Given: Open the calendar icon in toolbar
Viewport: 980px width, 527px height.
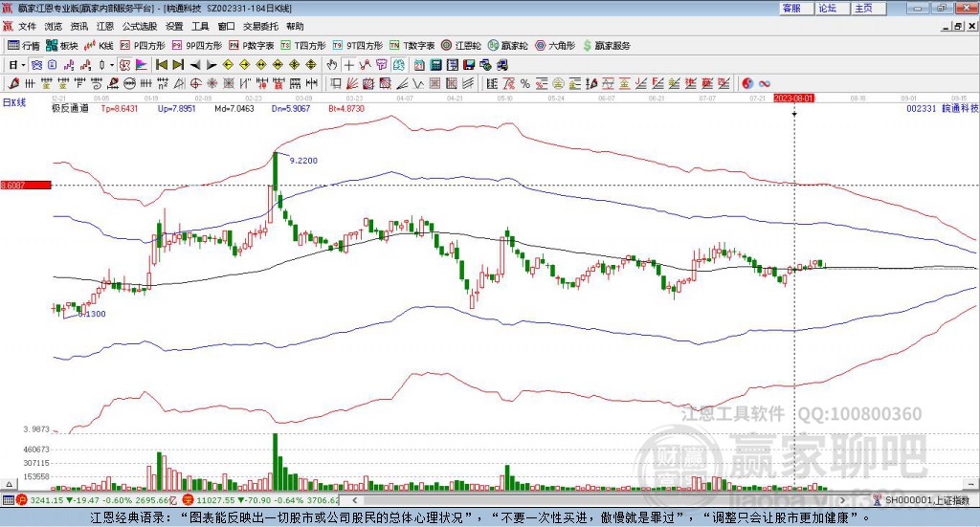Looking at the screenshot, I should [419, 65].
